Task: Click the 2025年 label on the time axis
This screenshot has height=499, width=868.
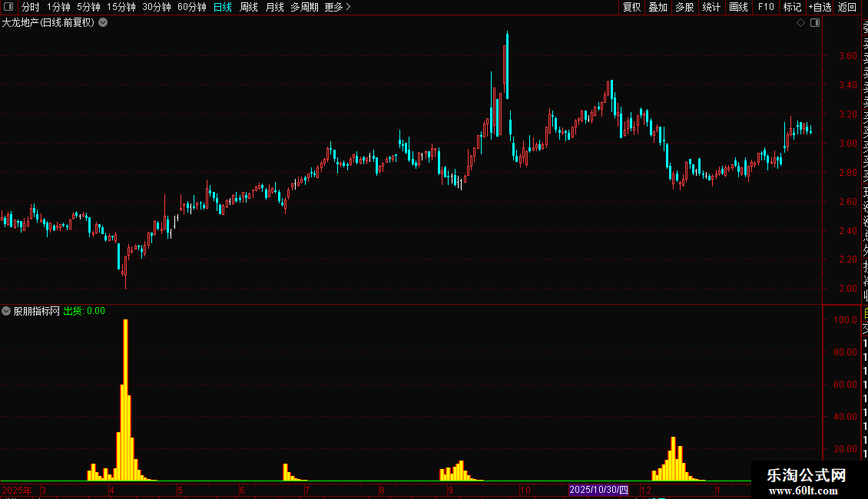Action: tap(17, 490)
